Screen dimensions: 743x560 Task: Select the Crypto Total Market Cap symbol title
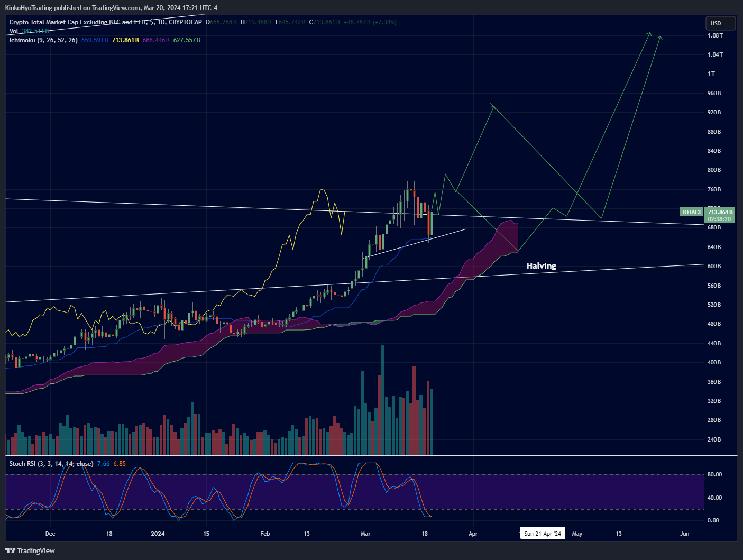tap(105, 22)
